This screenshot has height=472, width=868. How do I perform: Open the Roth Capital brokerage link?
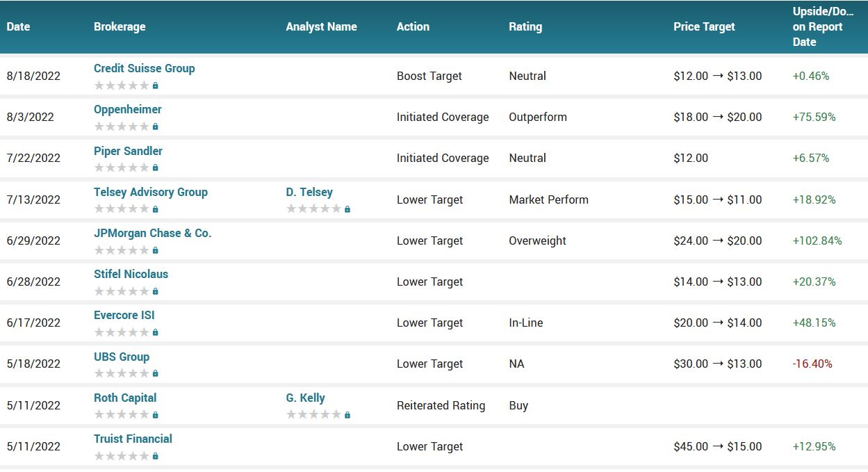click(x=125, y=398)
